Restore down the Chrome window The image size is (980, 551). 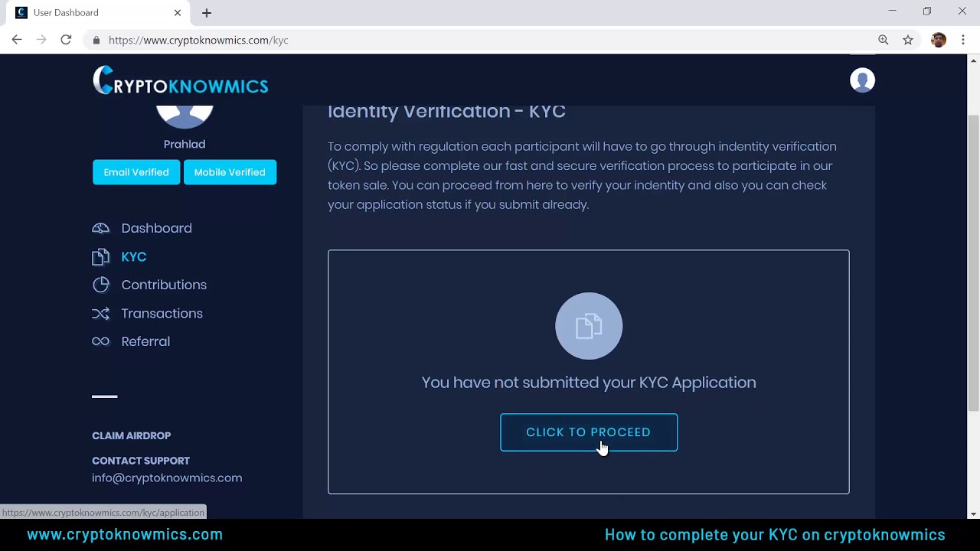point(927,11)
